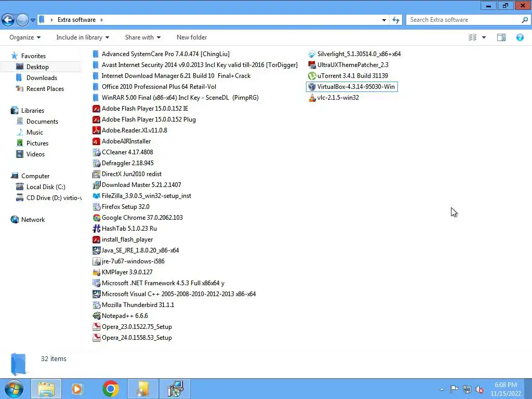The image size is (532, 399).
Task: Select Silverlight_5.1.30514.0 icon
Action: pos(312,54)
